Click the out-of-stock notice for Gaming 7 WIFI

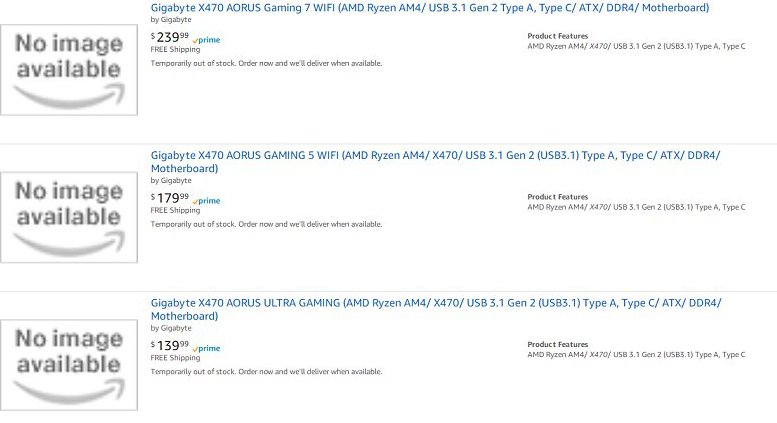tap(267, 63)
